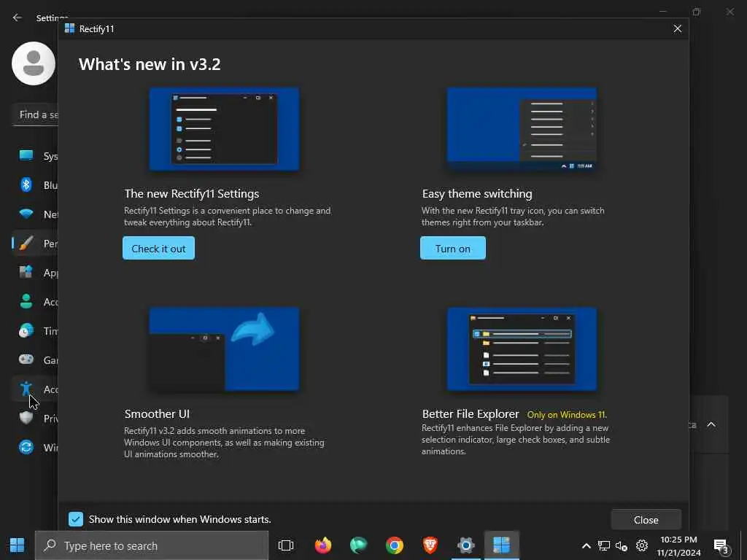Launch Firefox from the taskbar
747x560 pixels.
tap(323, 545)
